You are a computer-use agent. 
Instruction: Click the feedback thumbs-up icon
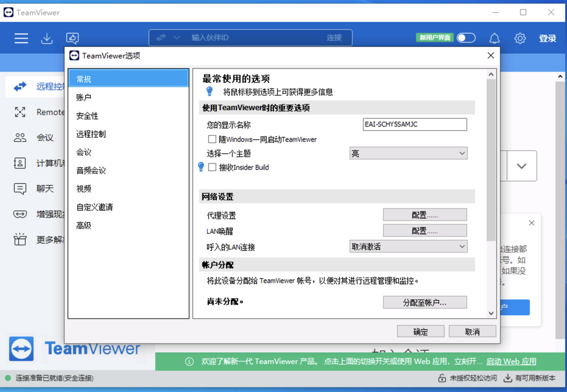[72, 38]
